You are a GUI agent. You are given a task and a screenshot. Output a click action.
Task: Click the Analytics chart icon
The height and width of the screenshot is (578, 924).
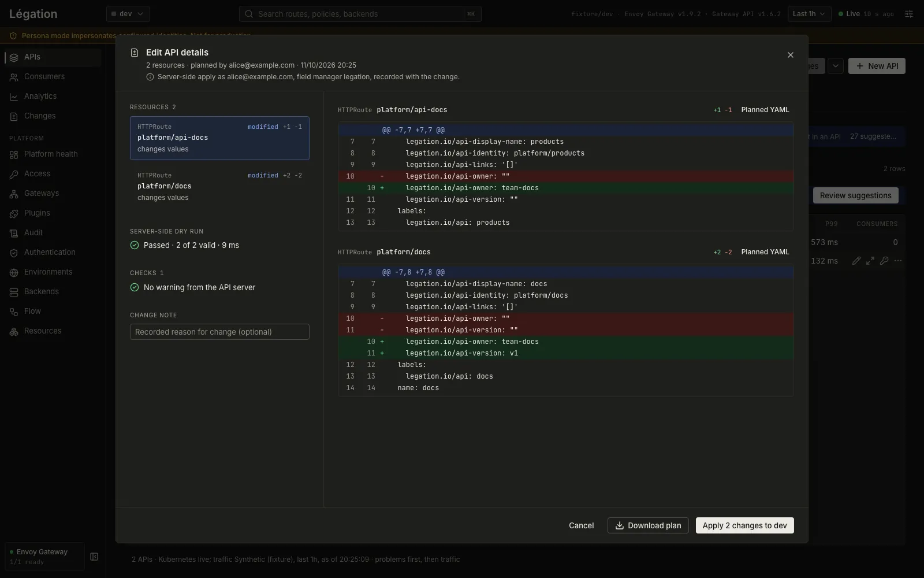tap(14, 97)
